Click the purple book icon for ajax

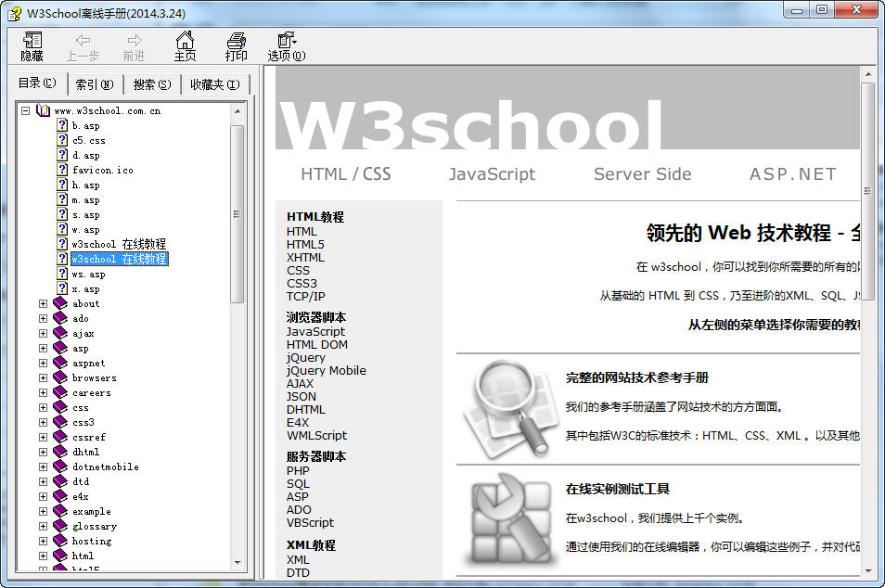tap(60, 333)
